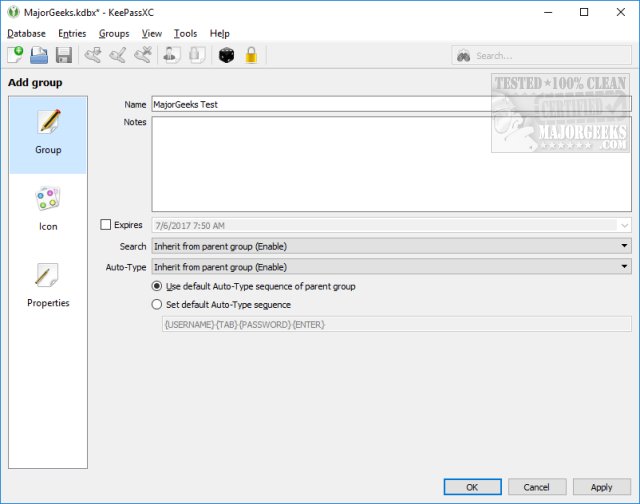This screenshot has height=504, width=640.
Task: Open the Groups menu
Action: (114, 33)
